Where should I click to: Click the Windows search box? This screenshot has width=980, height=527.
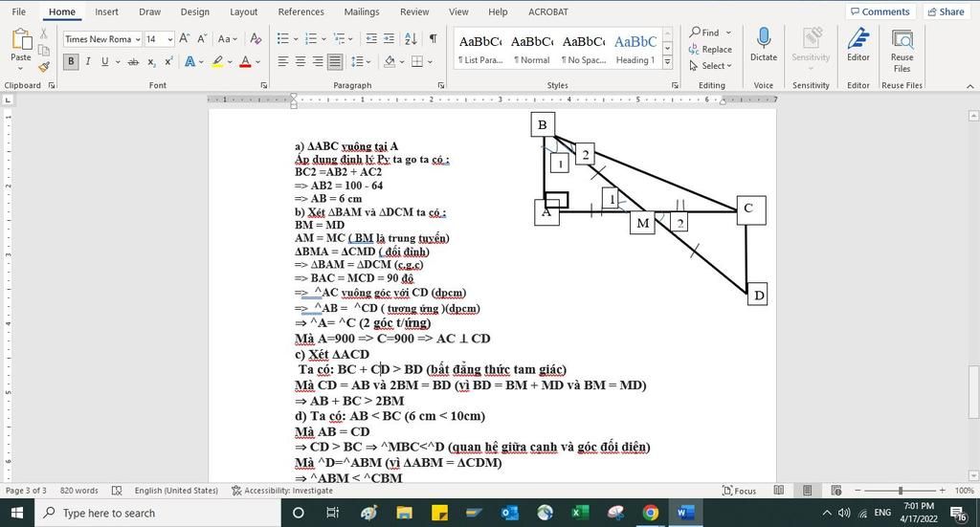point(158,513)
